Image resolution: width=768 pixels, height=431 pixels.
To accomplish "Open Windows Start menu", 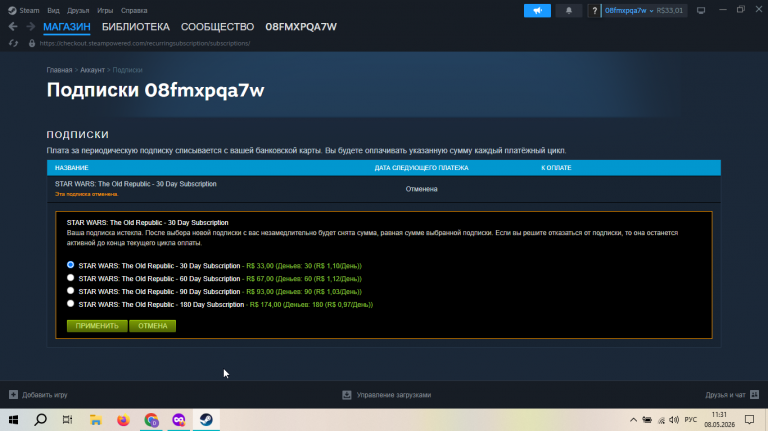I will (x=13, y=420).
